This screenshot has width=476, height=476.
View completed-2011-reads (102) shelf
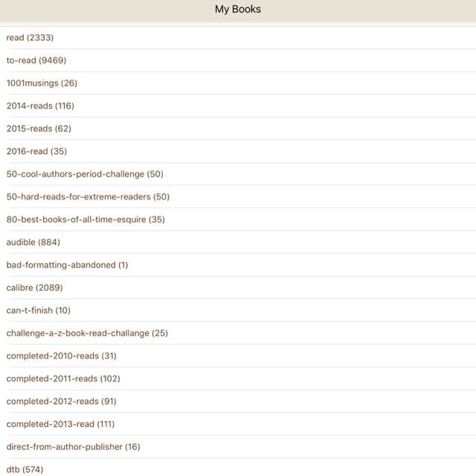[63, 379]
